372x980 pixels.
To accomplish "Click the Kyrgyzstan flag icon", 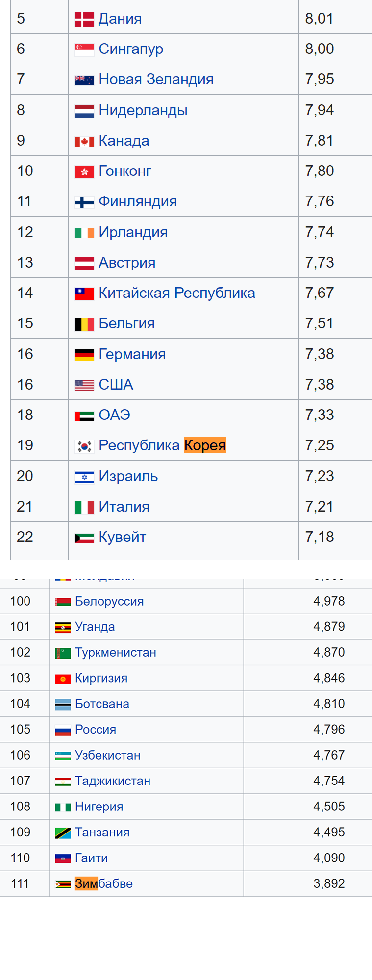I will click(63, 679).
